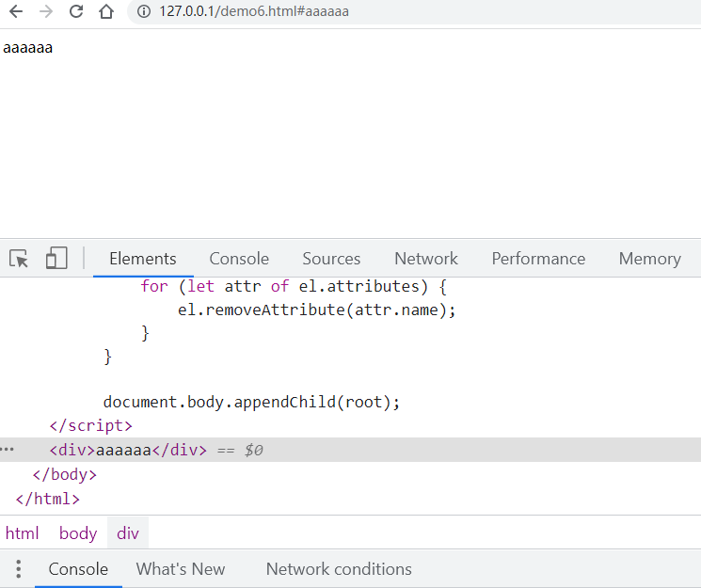This screenshot has height=588, width=701.
Task: Open the Network conditions drawer tab
Action: click(339, 569)
